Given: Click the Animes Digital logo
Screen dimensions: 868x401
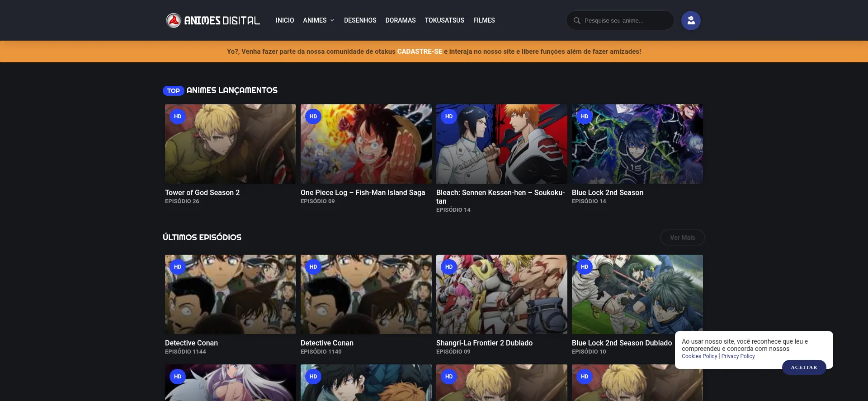Looking at the screenshot, I should pyautogui.click(x=213, y=20).
